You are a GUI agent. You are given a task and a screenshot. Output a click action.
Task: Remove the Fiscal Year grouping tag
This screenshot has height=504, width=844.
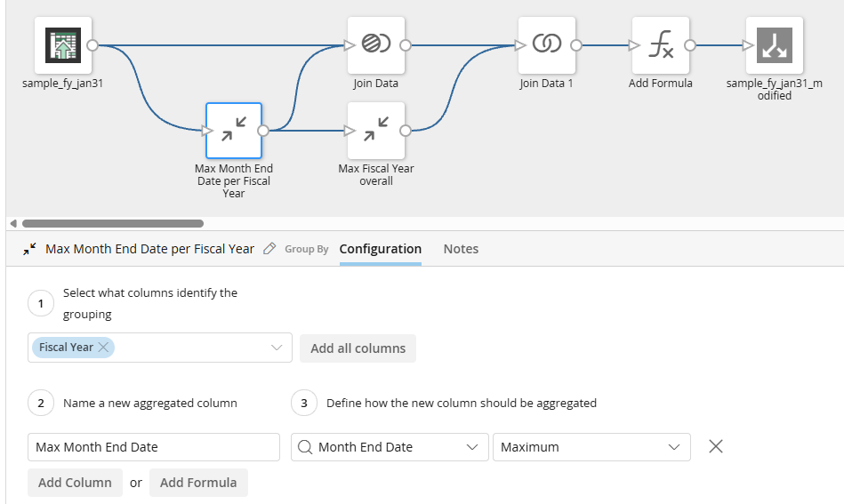pos(104,348)
